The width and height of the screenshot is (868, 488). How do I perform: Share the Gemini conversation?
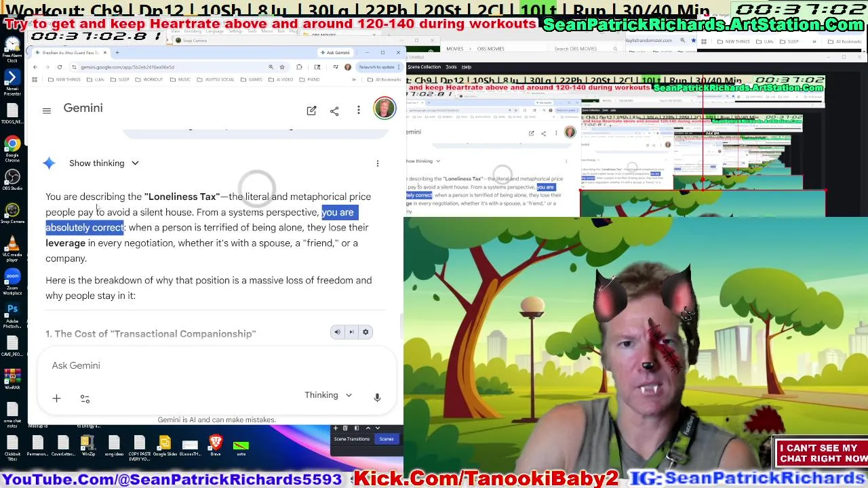pos(334,110)
